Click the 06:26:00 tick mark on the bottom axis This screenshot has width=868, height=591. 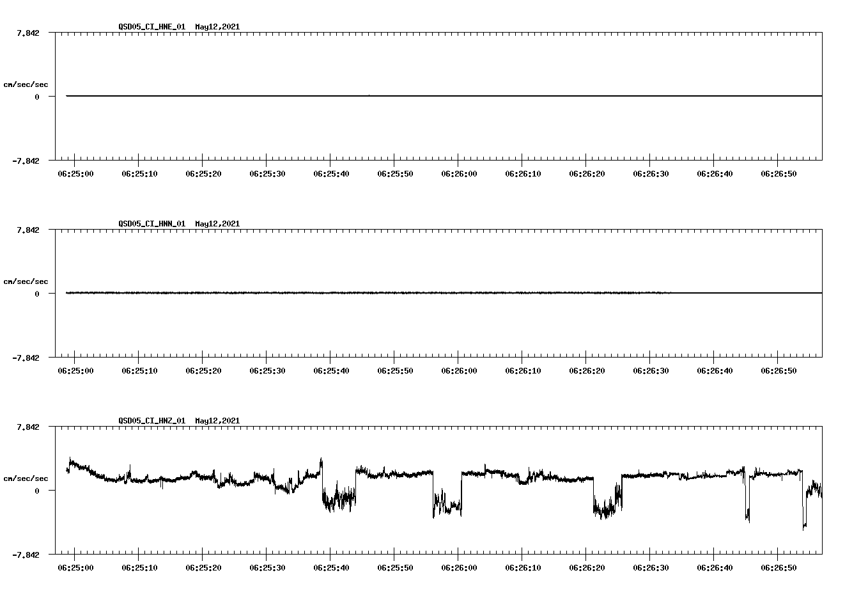coord(458,555)
